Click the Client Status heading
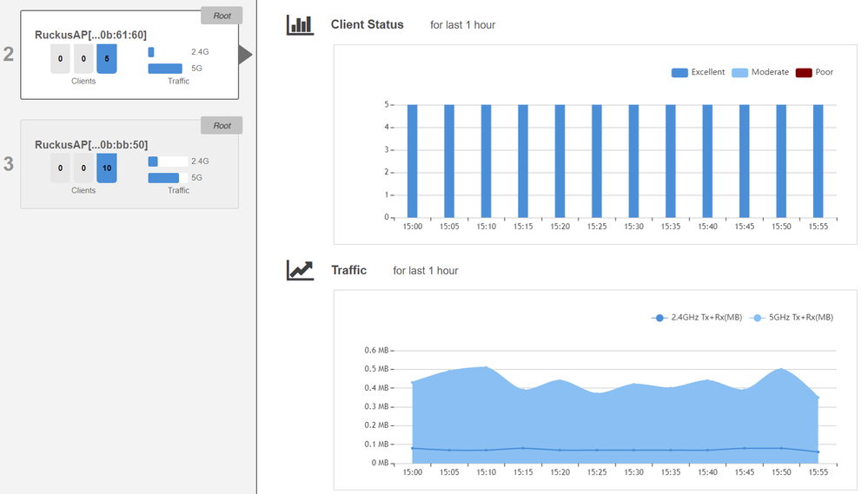Viewport: 868px width, 494px height. click(367, 25)
